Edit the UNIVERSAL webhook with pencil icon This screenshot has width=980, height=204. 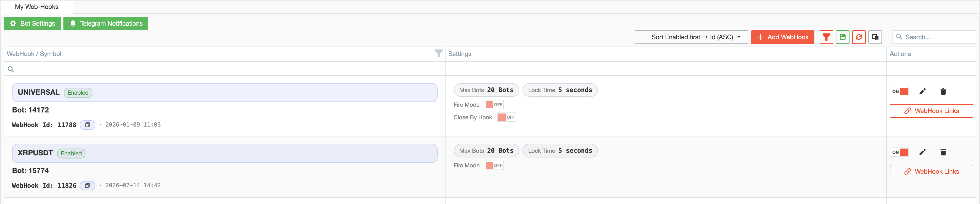922,92
